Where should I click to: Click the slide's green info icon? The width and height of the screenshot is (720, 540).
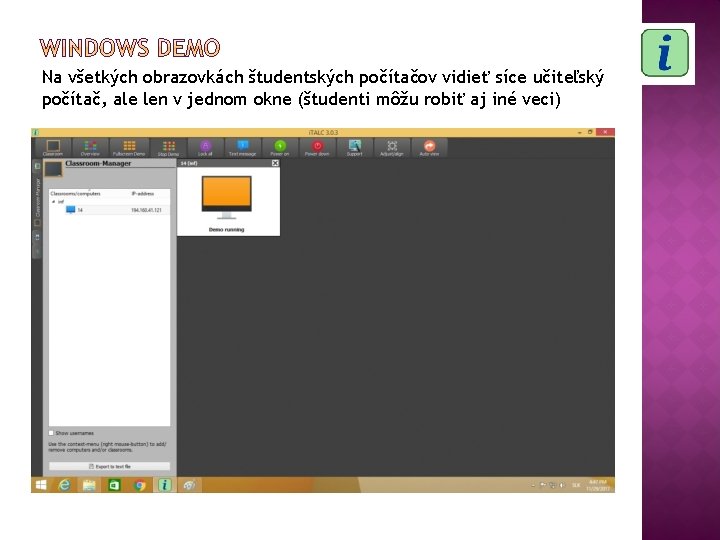pyautogui.click(x=665, y=53)
